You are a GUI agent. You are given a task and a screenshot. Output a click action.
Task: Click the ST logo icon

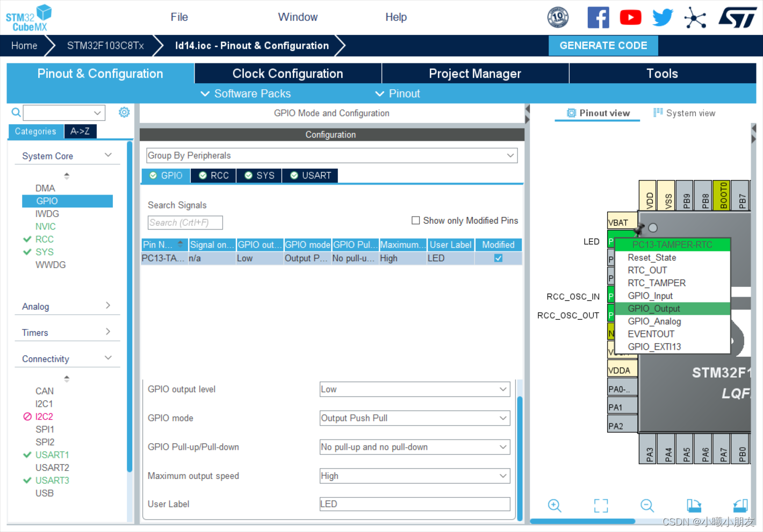[738, 17]
